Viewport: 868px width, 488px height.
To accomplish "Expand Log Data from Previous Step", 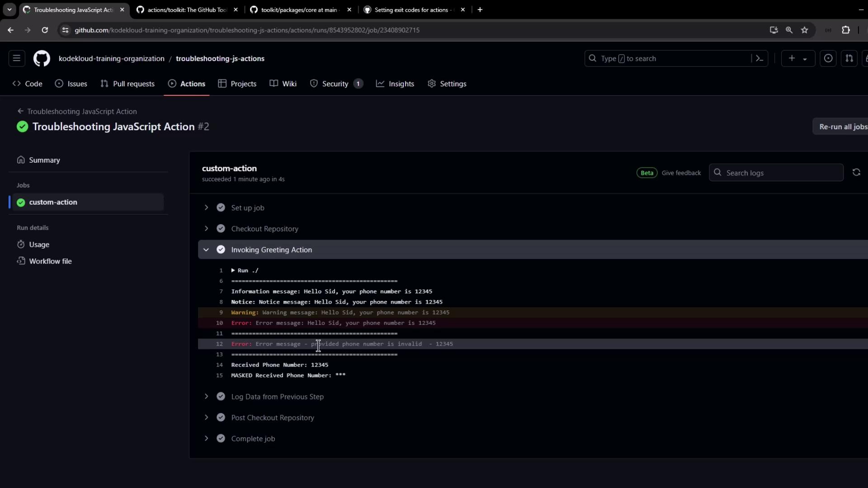I will pyautogui.click(x=207, y=396).
